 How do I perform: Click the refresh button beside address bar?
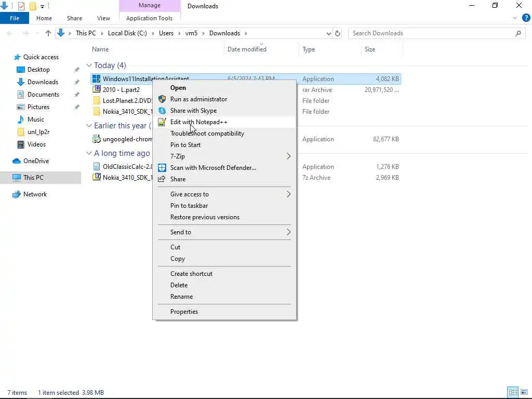338,33
